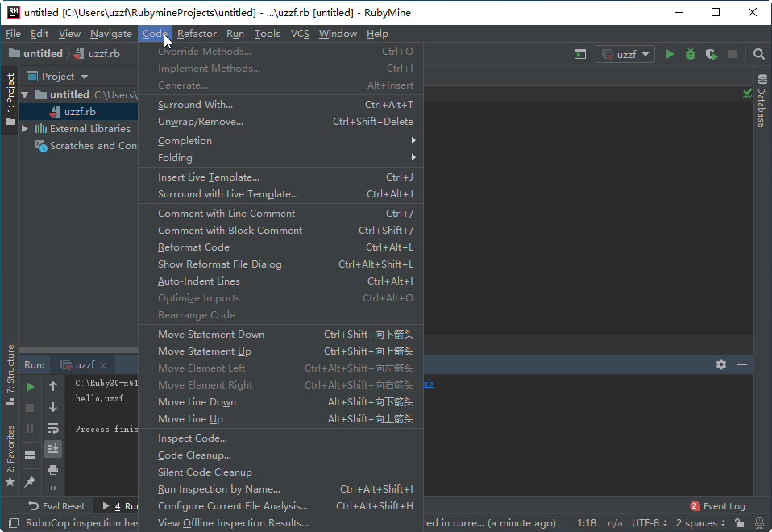772x532 pixels.
Task: Open the uzzf run configuration dropdown
Action: 625,54
